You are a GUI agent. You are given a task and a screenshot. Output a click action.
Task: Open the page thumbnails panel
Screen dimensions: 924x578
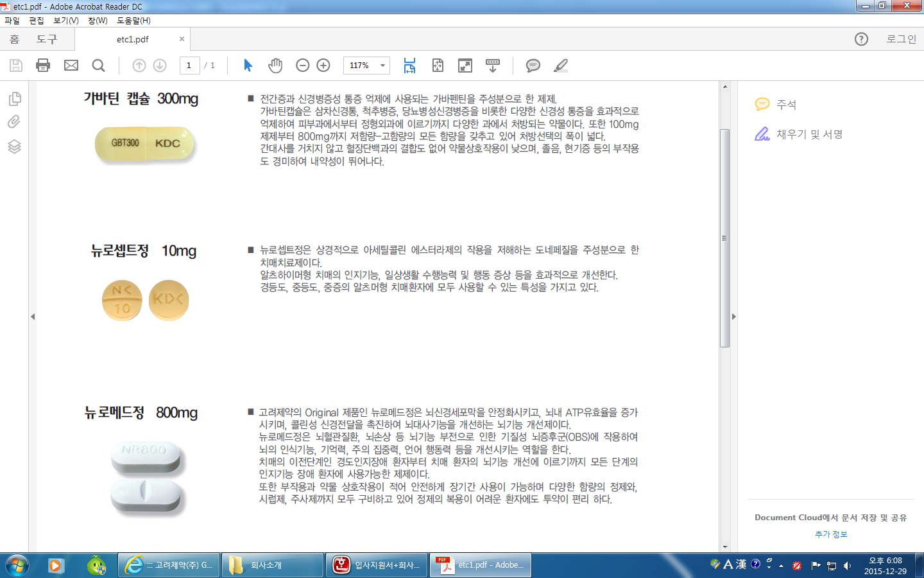click(x=14, y=99)
